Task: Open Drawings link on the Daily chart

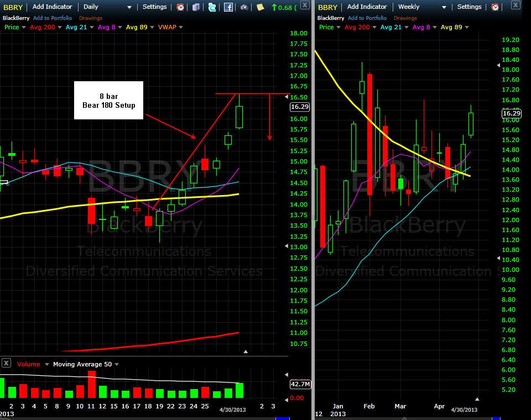Action: tap(90, 18)
